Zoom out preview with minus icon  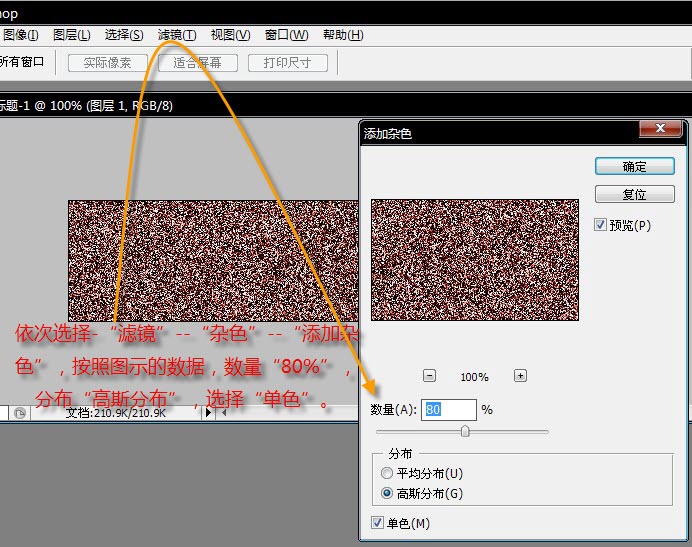429,376
